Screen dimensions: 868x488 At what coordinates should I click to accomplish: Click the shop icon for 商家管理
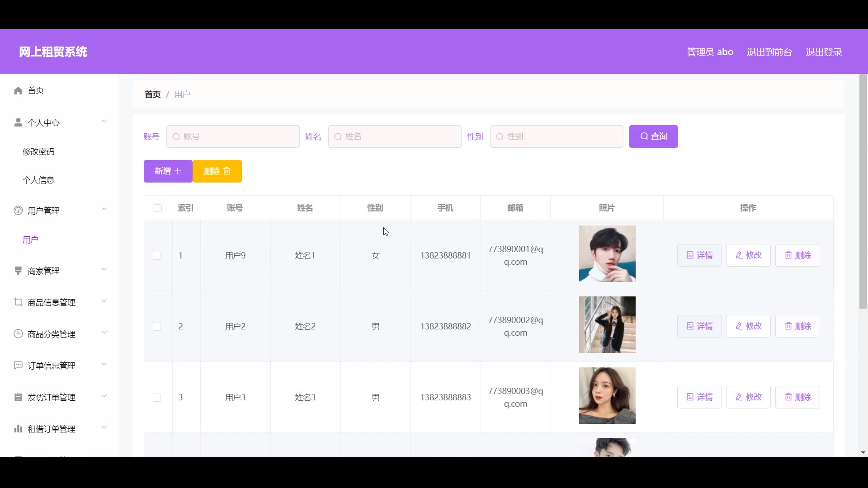tap(18, 271)
